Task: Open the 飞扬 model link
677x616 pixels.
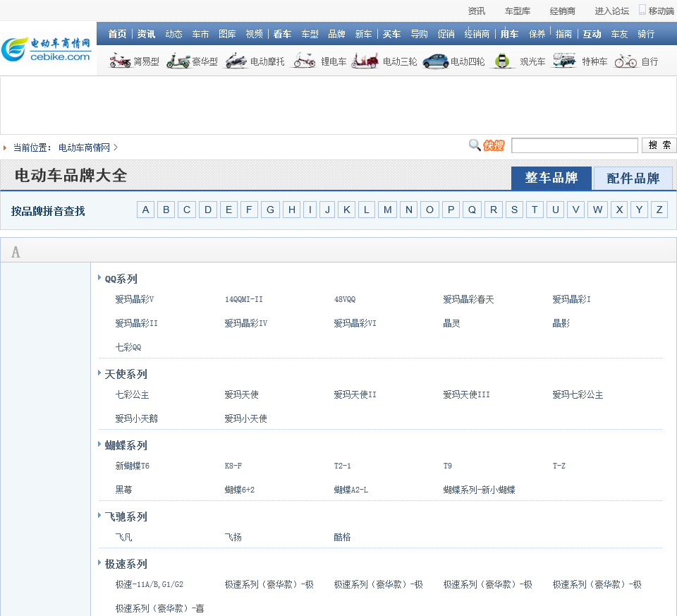Action: point(233,537)
